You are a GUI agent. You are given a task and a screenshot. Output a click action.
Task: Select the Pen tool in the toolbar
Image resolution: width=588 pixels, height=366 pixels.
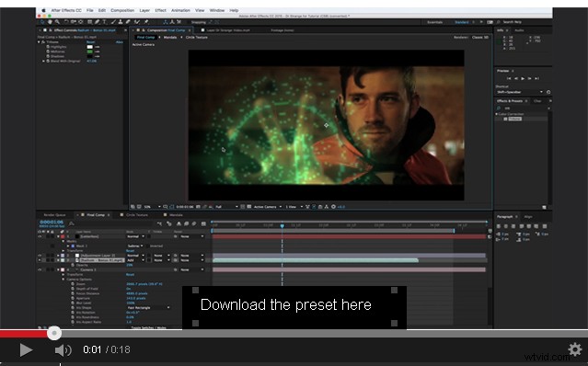[x=98, y=22]
